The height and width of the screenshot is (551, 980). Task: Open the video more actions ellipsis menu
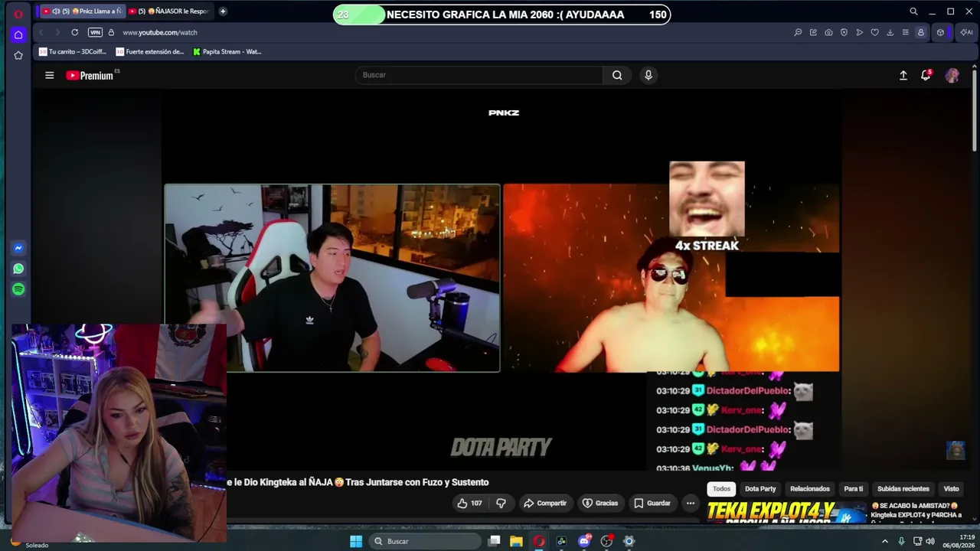point(691,503)
